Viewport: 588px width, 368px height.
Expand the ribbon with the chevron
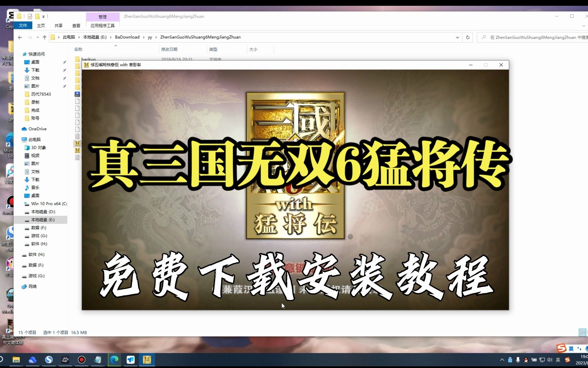tap(584, 26)
